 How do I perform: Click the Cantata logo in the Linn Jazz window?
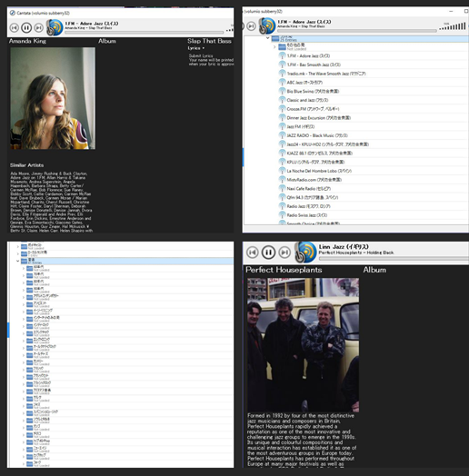(305, 253)
